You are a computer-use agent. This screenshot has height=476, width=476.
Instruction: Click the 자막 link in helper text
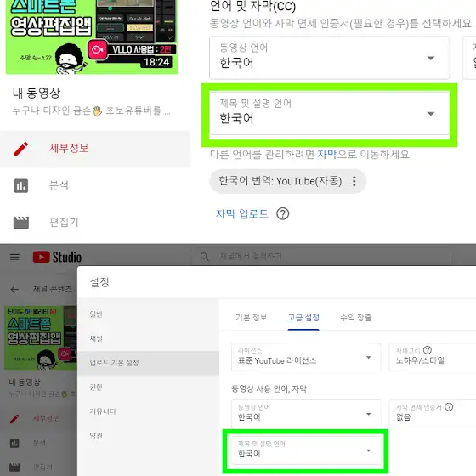coord(327,155)
